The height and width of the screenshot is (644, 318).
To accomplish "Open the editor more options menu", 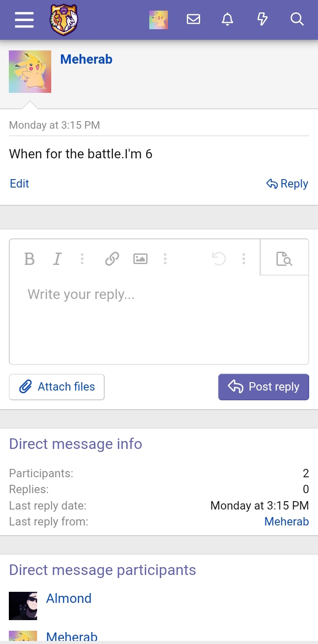I will tap(243, 259).
